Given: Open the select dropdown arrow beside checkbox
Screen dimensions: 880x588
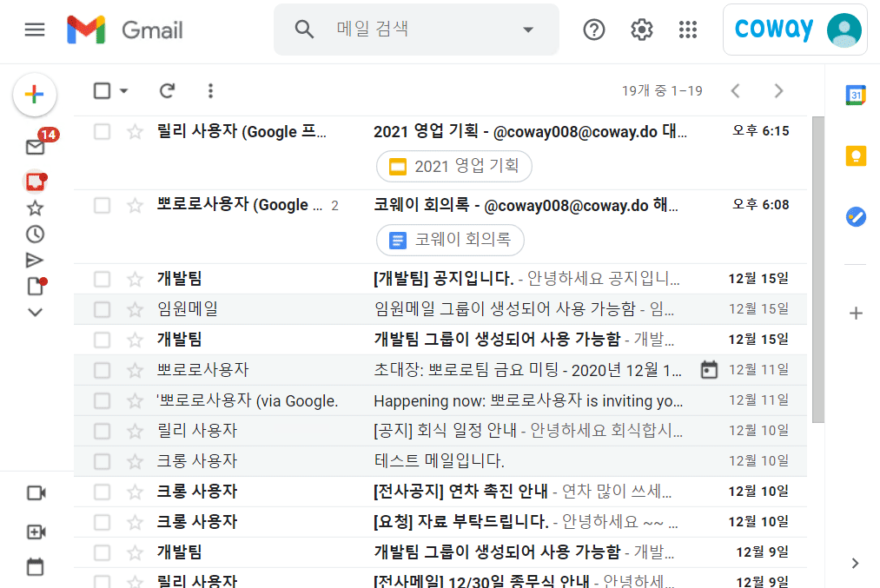Looking at the screenshot, I should click(x=124, y=91).
